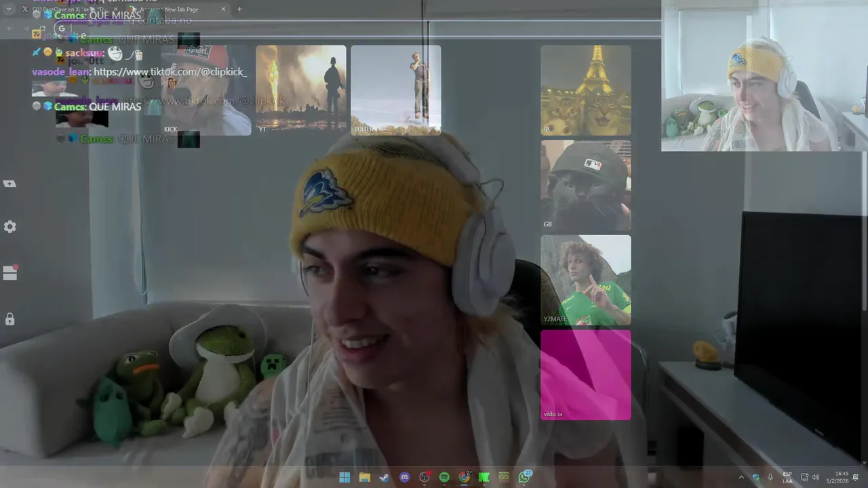The width and height of the screenshot is (868, 488).
Task: Open the taskbar app left of WhatsApp
Action: click(x=504, y=477)
